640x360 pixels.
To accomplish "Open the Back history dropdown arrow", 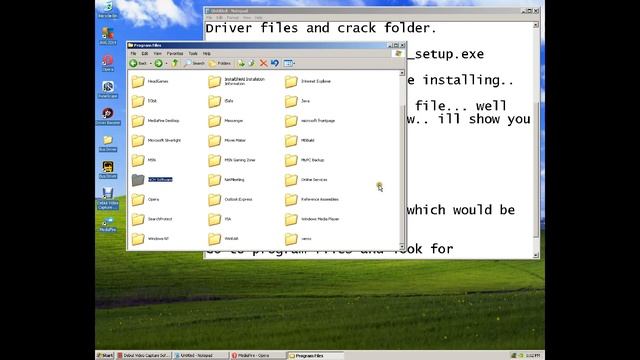I will point(150,64).
